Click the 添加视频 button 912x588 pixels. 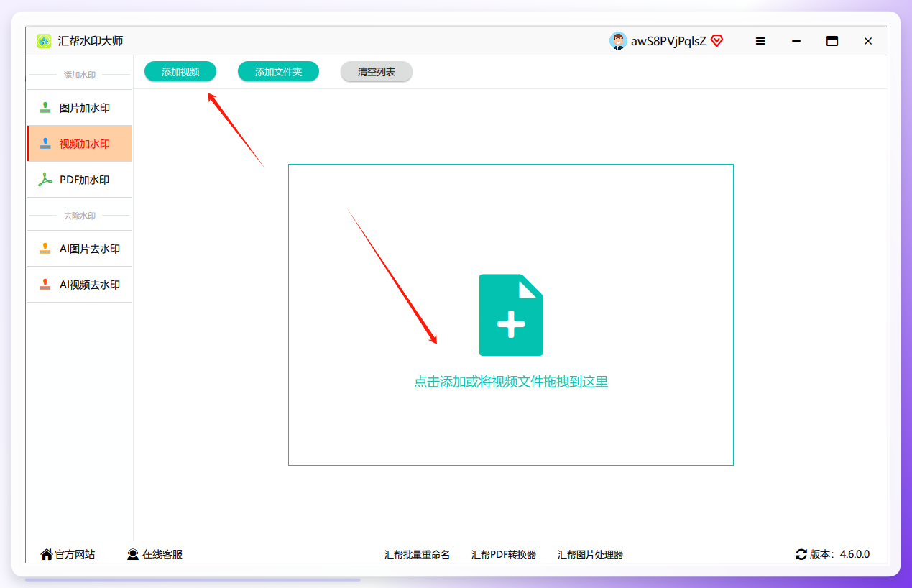tap(180, 72)
